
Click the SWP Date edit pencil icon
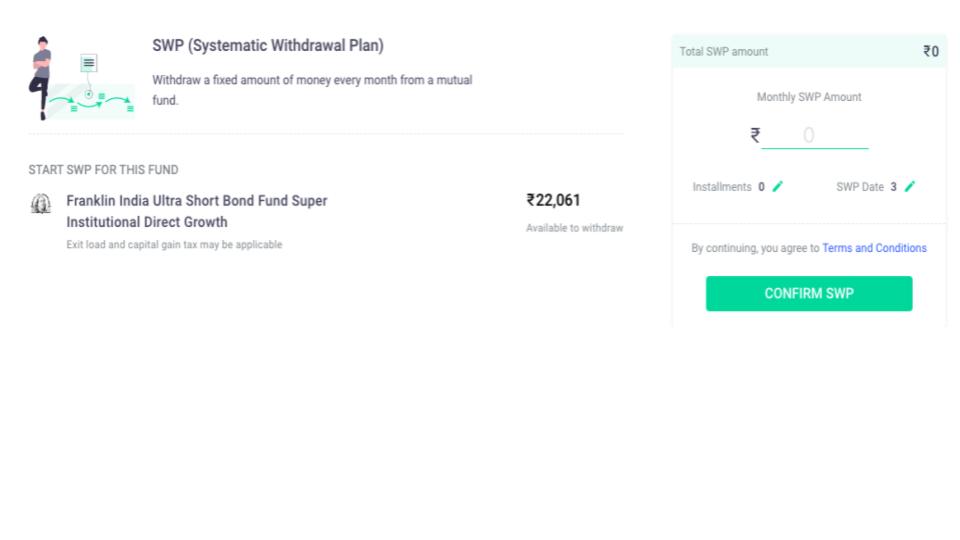[x=910, y=187]
